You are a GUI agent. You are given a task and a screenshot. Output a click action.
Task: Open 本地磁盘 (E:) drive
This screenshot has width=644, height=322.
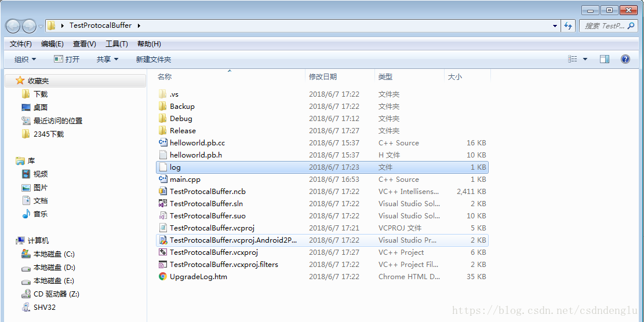pyautogui.click(x=54, y=280)
